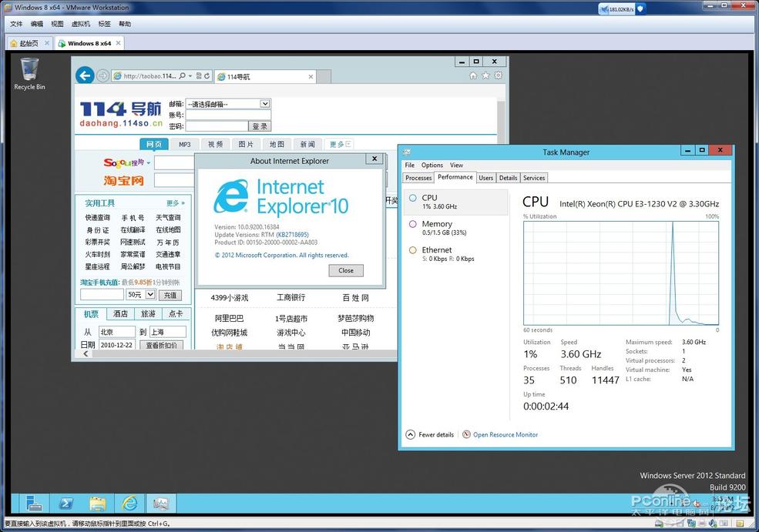Screen dimensions: 759x532
Task: Select the Memory resource in Task Manager
Action: pyautogui.click(x=455, y=228)
